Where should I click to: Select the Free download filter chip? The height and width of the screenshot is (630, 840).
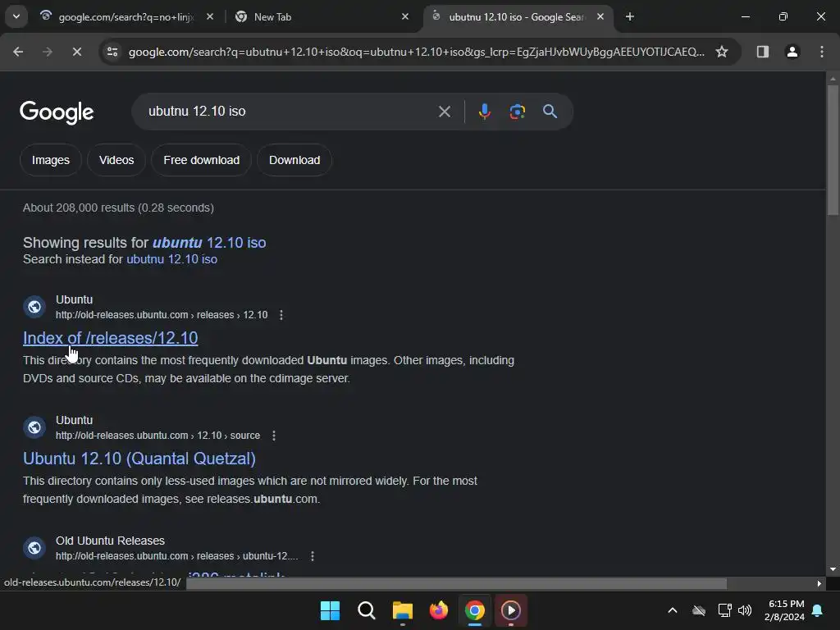click(202, 160)
